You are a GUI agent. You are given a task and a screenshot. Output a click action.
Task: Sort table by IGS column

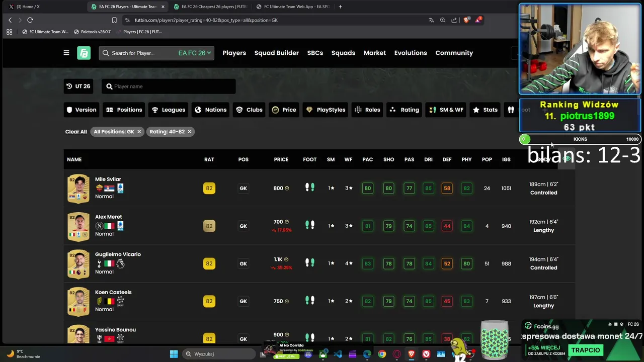point(506,159)
